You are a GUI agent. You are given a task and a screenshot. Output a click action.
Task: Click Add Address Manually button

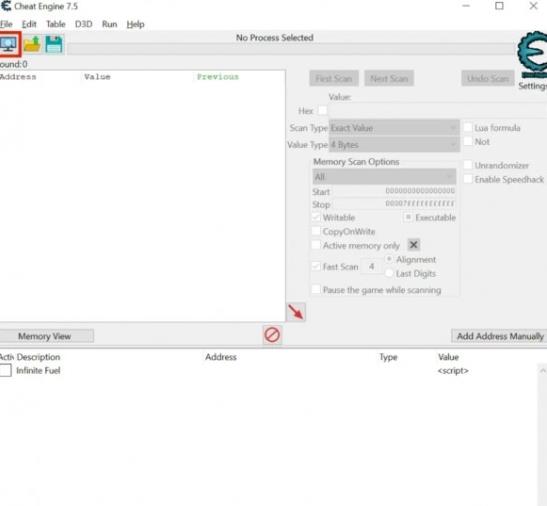500,336
